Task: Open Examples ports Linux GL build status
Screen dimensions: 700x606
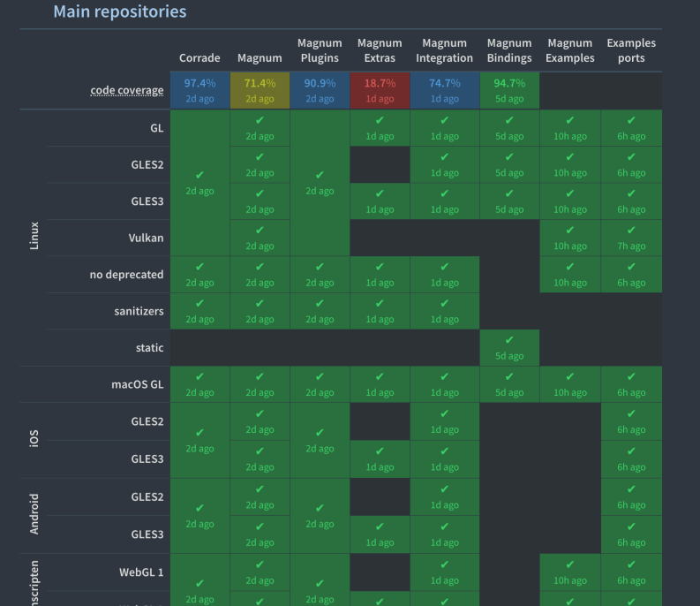Action: pyautogui.click(x=631, y=128)
